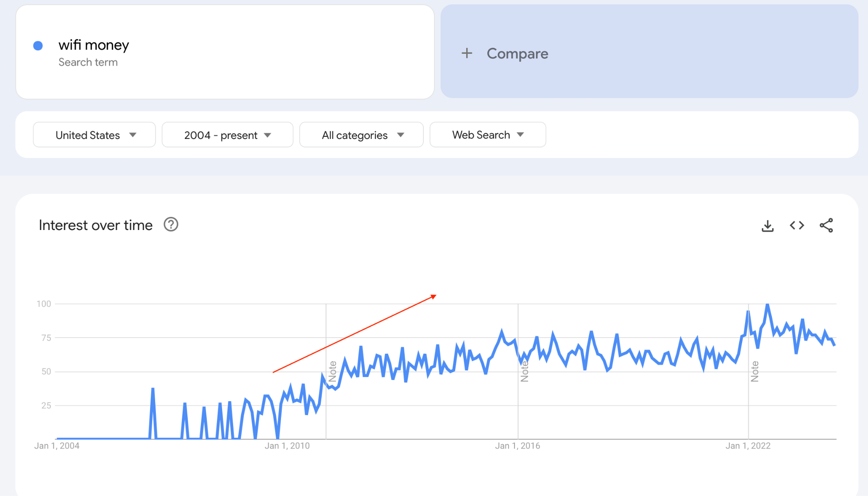Click the Note marker near Jan 2016
868x496 pixels.
[x=525, y=371]
